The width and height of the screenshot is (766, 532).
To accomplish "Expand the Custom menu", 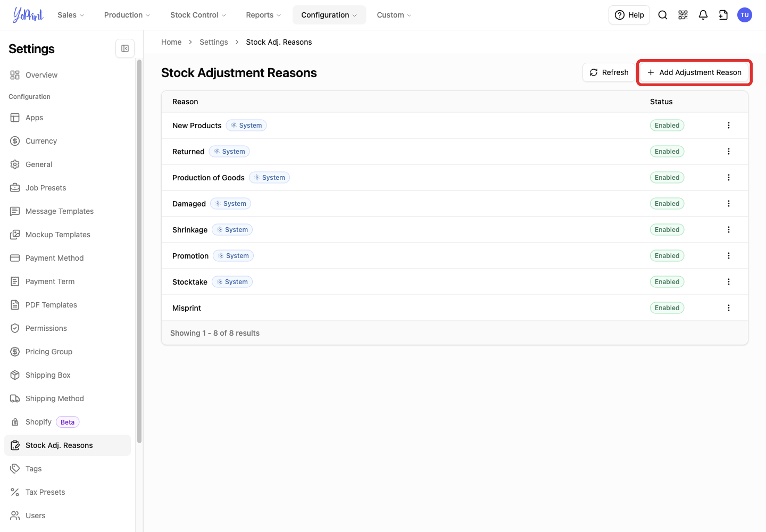I will coord(394,15).
